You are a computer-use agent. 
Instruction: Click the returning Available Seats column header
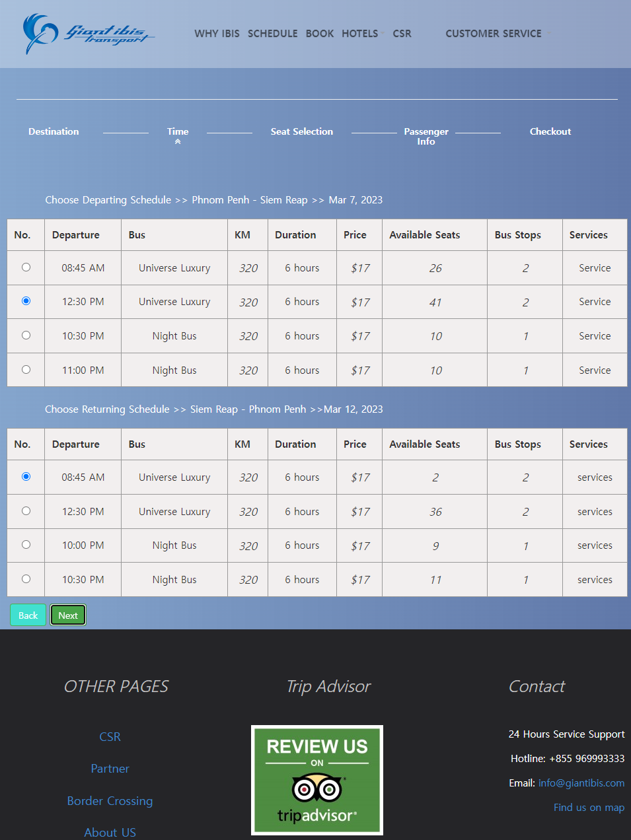[435, 444]
